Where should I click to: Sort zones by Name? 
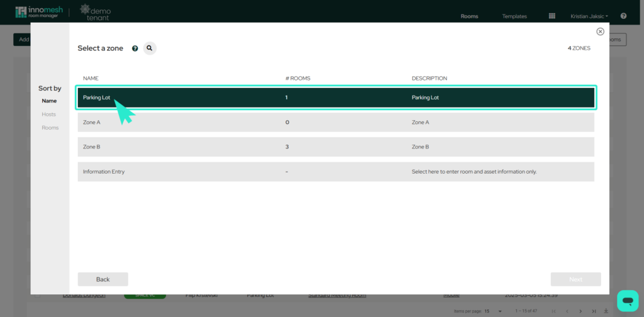(x=49, y=101)
